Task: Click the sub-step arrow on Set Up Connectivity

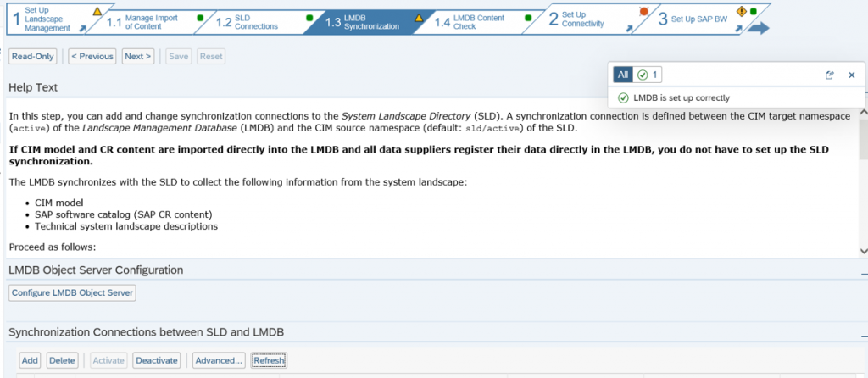Action: pyautogui.click(x=630, y=29)
